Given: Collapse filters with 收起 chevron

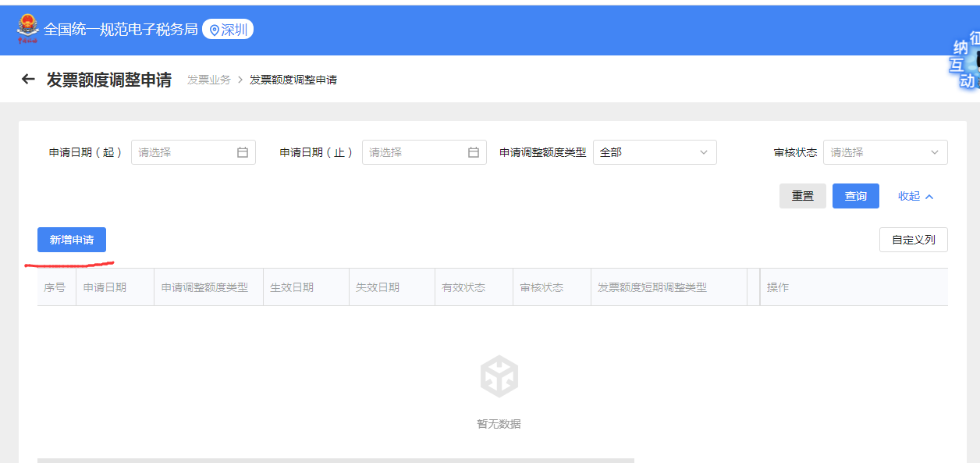Looking at the screenshot, I should [916, 196].
